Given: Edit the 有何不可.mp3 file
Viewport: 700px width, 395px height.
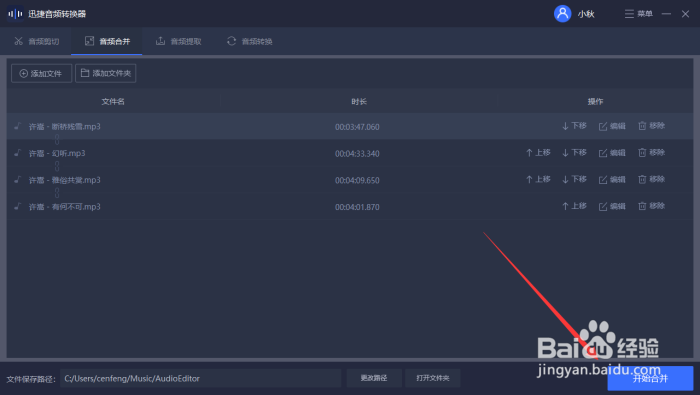Looking at the screenshot, I should tap(612, 207).
